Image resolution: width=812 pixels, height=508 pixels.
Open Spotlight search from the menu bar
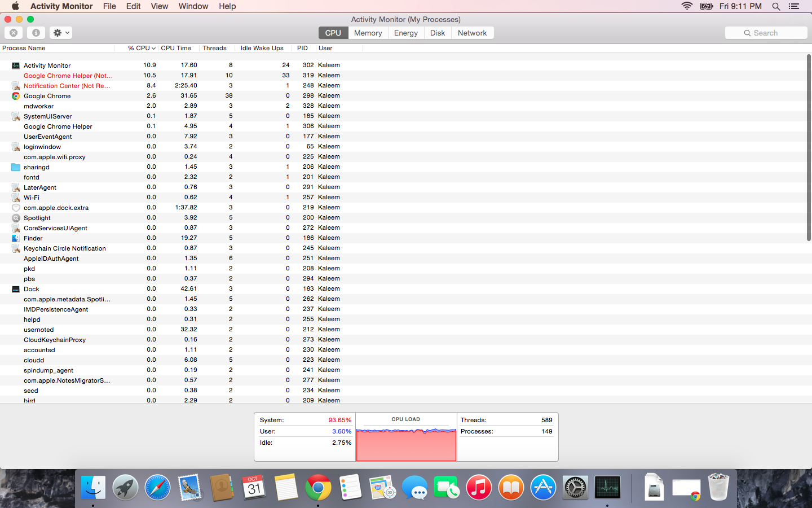coord(776,6)
